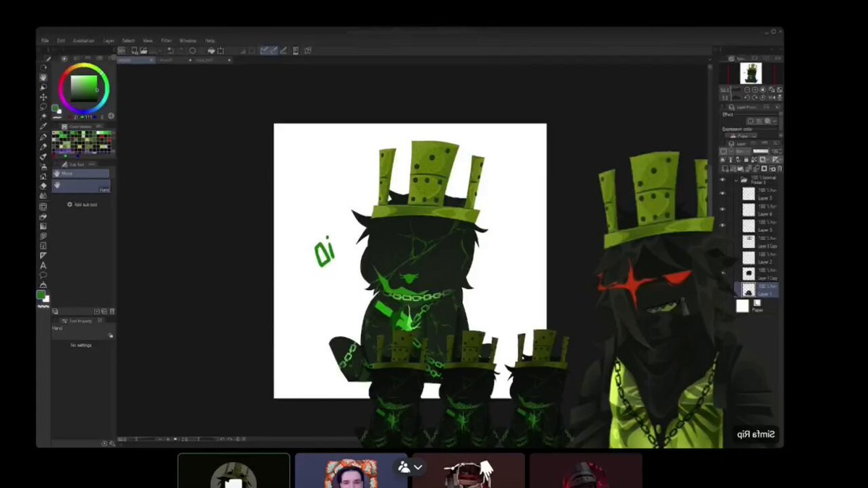Open the Layer menu

109,40
